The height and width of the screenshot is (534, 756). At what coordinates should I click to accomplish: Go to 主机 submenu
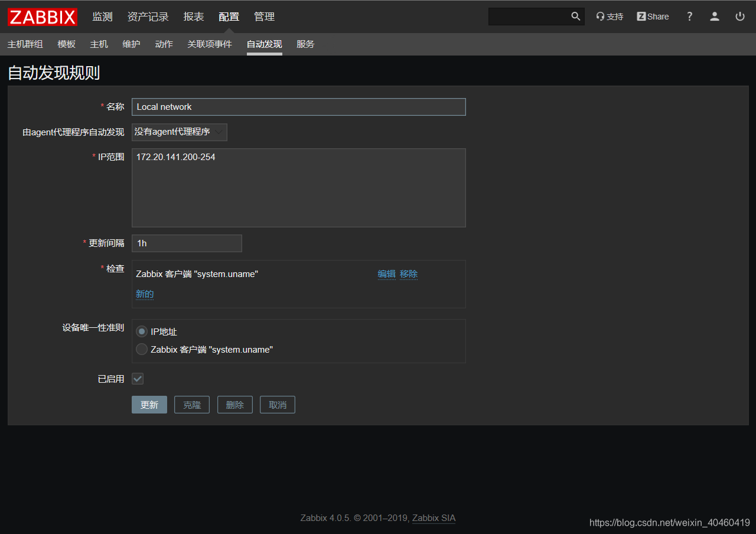tap(99, 44)
